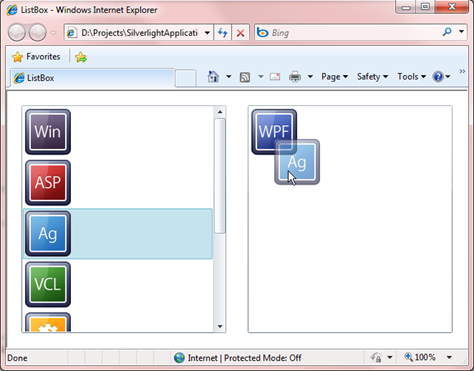Viewport: 474px width, 371px height.
Task: Click the Print icon
Action: pos(295,77)
